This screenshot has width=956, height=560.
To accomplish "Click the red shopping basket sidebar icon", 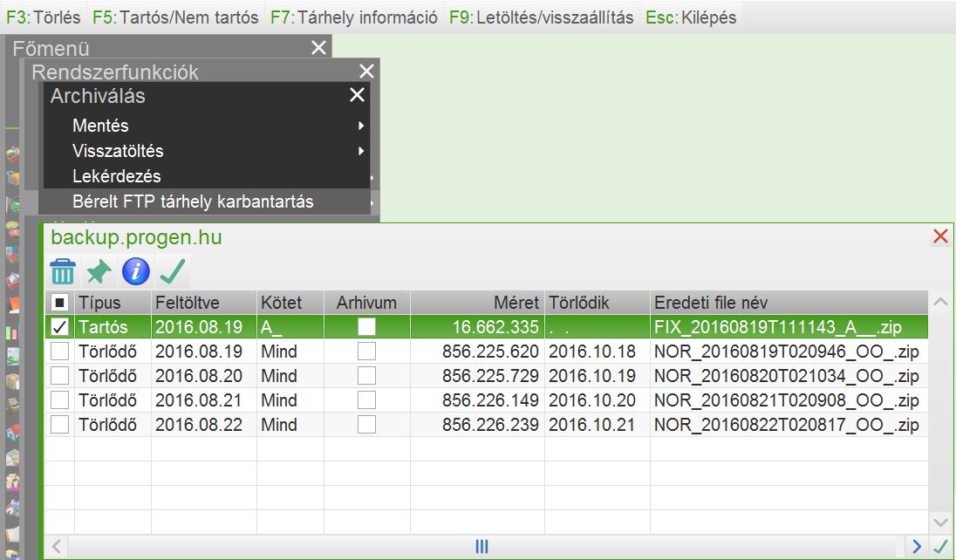I will 12,154.
